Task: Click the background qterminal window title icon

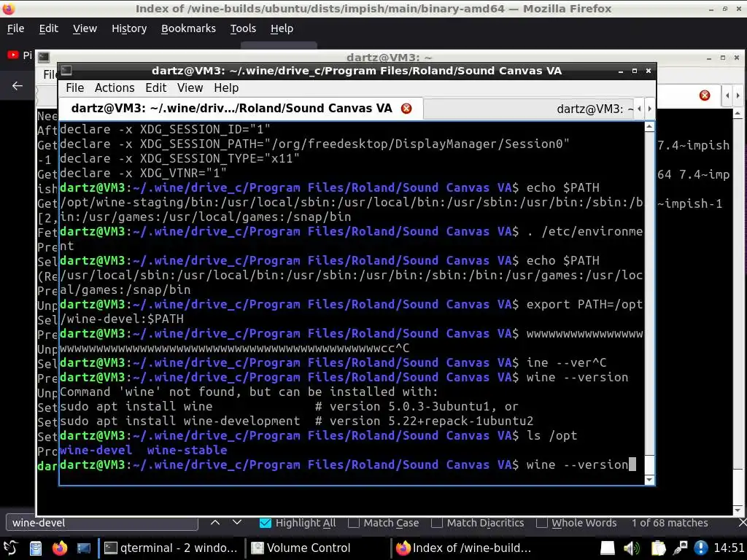Action: (44, 57)
